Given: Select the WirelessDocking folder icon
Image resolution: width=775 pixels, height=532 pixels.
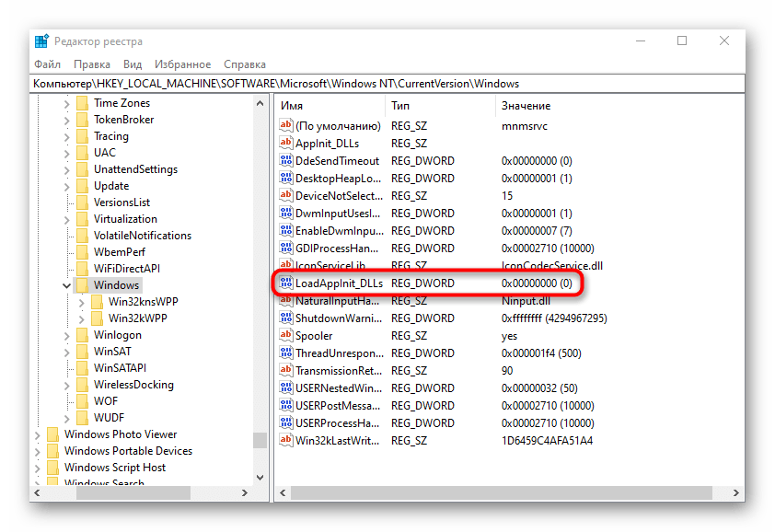Looking at the screenshot, I should pyautogui.click(x=83, y=385).
